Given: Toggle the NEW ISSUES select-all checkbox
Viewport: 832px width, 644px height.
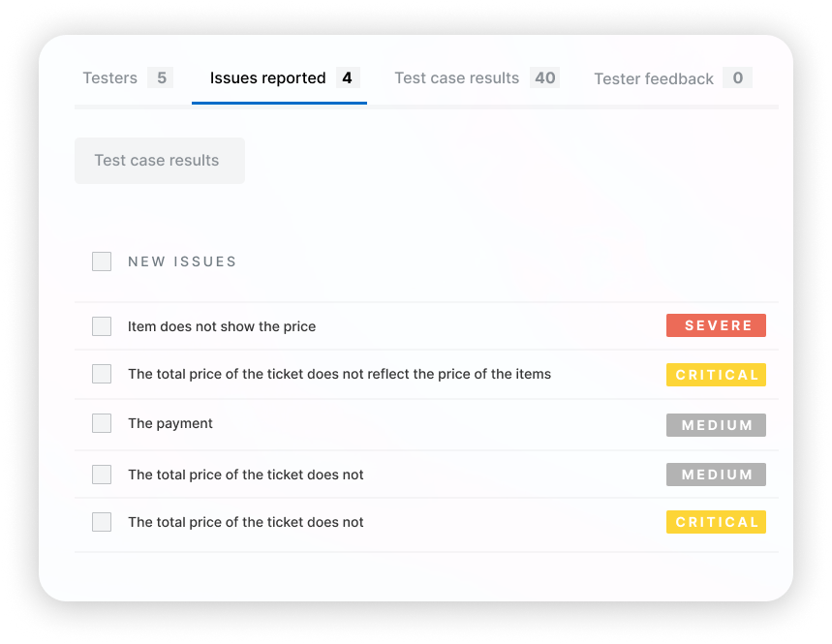Looking at the screenshot, I should click(102, 261).
